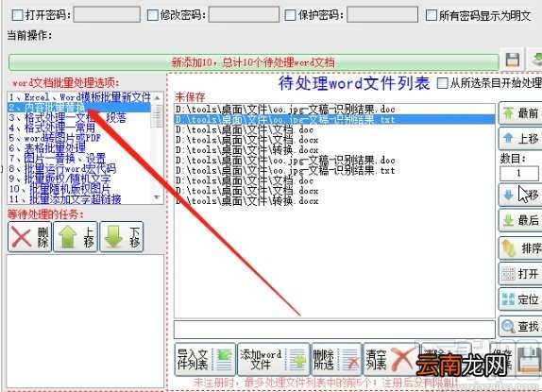Image resolution: width=542 pixels, height=392 pixels.
Task: Select option 1、Excel、Word模板批量新文件
Action: (79, 97)
